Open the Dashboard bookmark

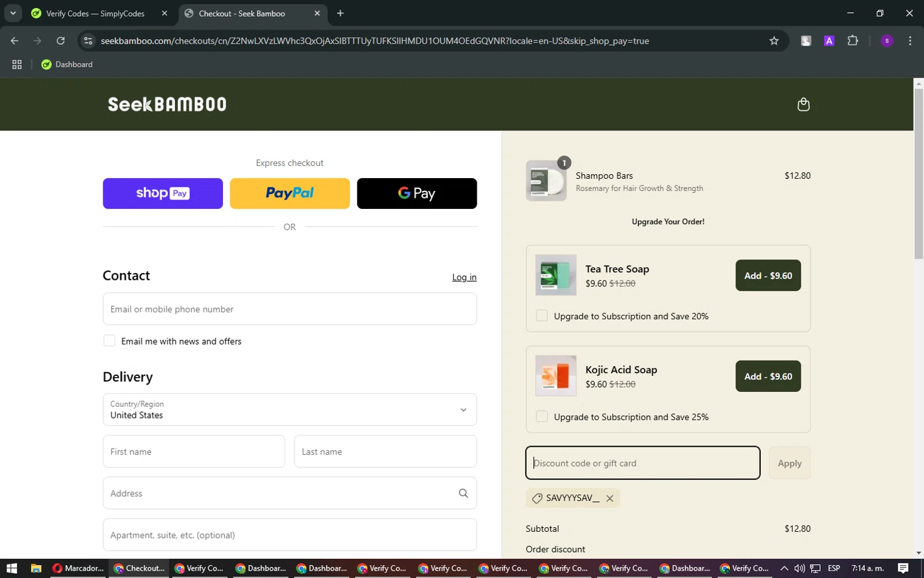(x=67, y=64)
